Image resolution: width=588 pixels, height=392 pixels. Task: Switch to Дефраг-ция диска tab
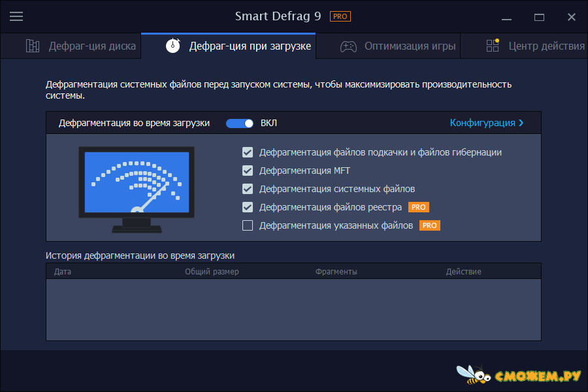pyautogui.click(x=71, y=46)
